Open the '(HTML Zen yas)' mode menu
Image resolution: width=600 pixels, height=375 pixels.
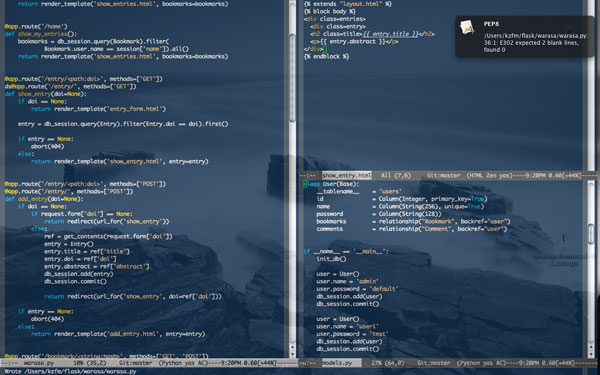tap(489, 176)
